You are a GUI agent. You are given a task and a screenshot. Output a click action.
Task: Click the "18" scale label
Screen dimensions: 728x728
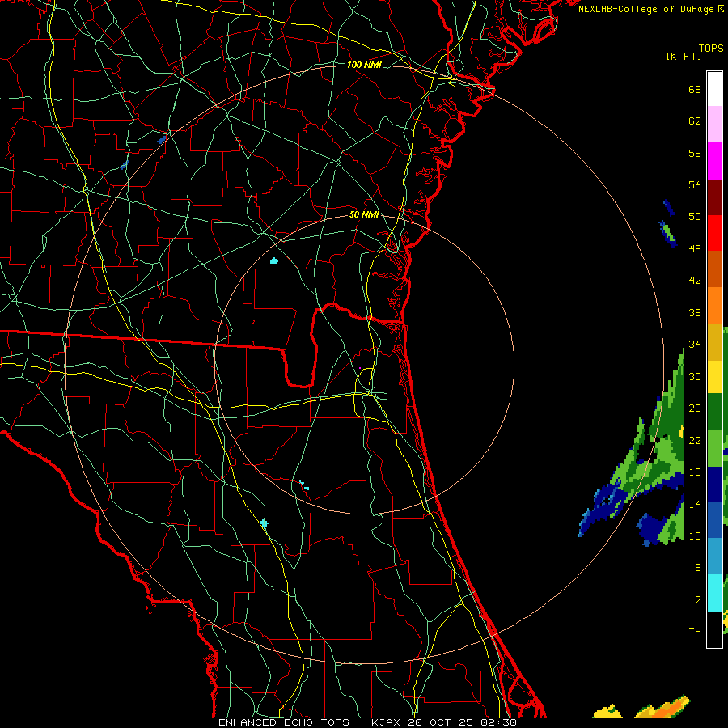point(695,472)
